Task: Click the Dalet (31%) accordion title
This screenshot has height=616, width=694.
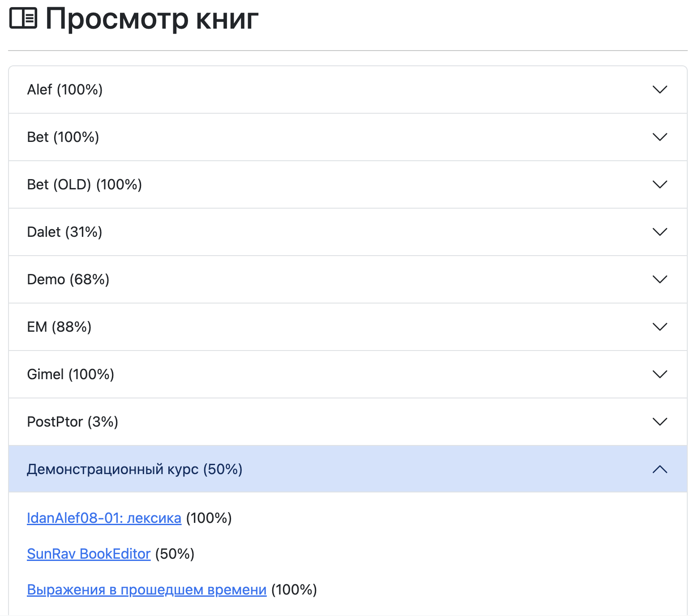Action: [65, 232]
